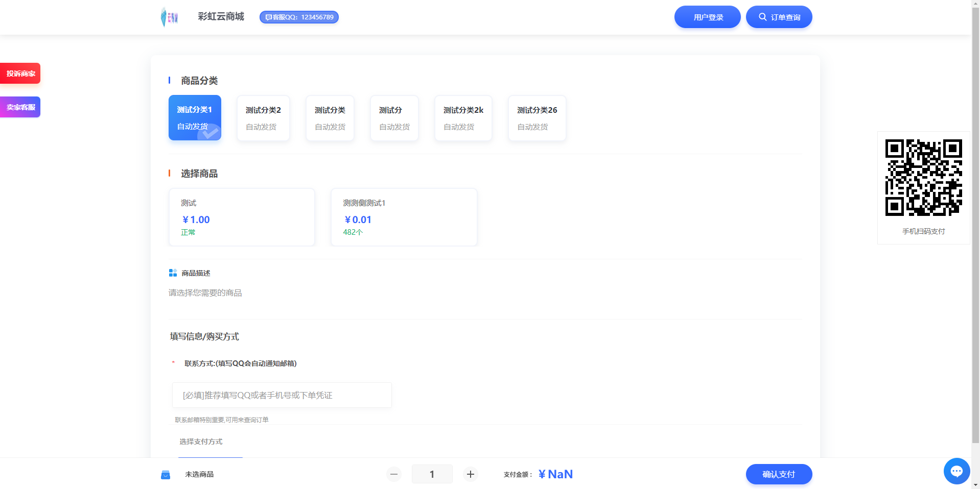This screenshot has width=980, height=489.
Task: Pick the 测试分类26 category
Action: pyautogui.click(x=536, y=118)
